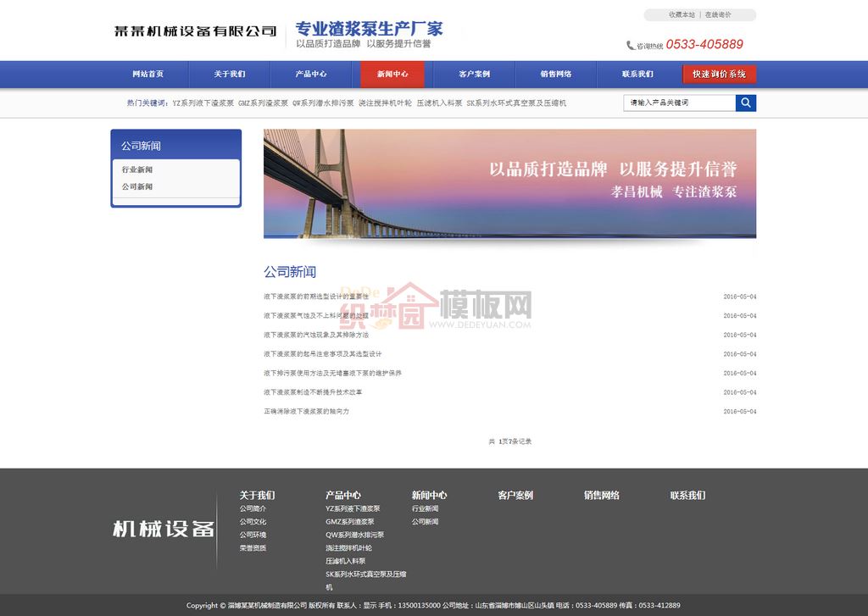Click the blue magnifier search button

coord(745,103)
